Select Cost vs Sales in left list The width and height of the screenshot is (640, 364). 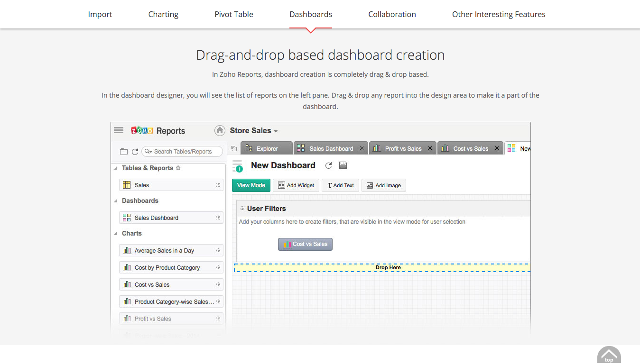(x=171, y=285)
